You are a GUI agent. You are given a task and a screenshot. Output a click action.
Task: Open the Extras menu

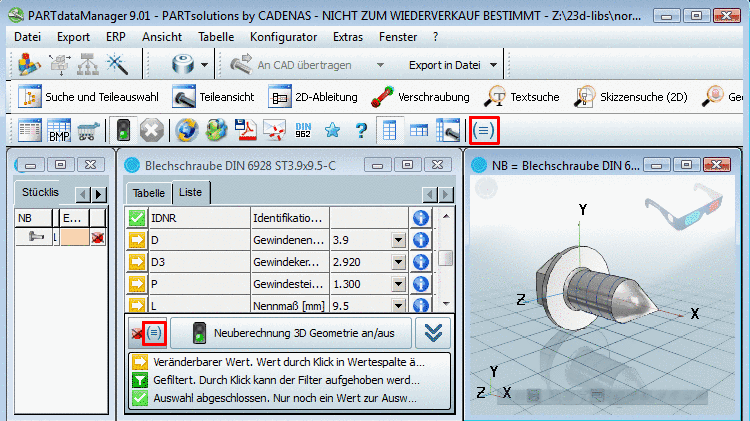click(348, 37)
